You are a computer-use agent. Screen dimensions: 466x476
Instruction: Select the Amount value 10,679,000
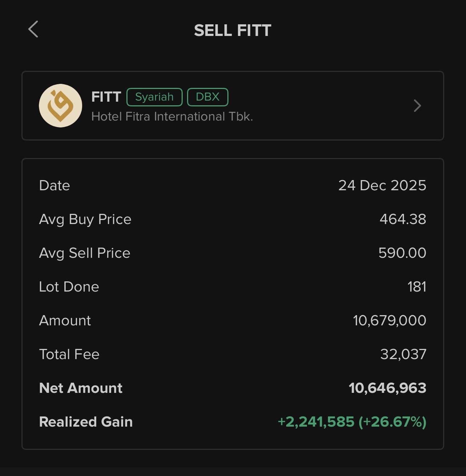pos(389,321)
